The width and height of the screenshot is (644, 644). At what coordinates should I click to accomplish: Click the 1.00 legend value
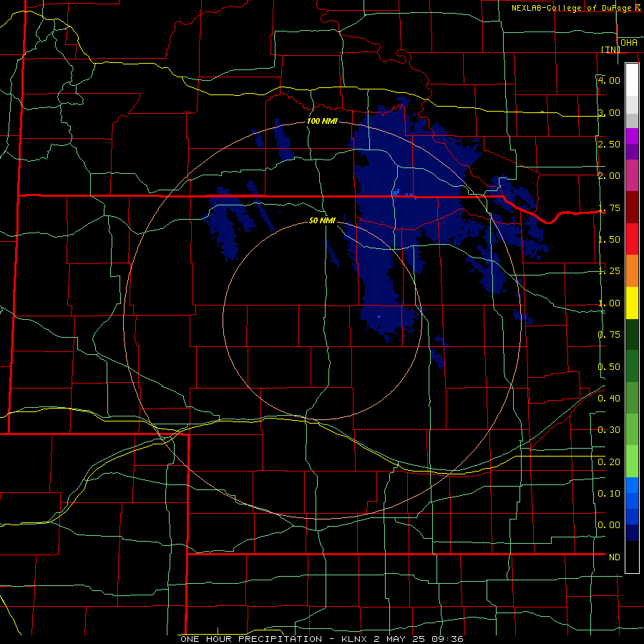click(x=609, y=303)
